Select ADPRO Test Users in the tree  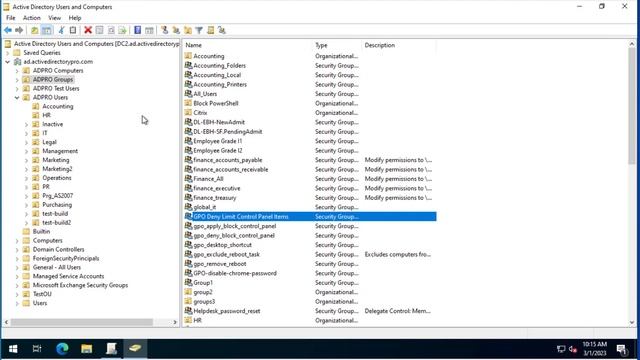pos(56,89)
